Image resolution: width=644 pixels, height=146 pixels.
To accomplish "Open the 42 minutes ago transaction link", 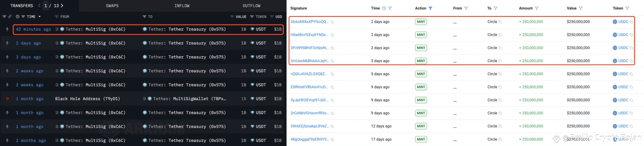I will pos(33,29).
